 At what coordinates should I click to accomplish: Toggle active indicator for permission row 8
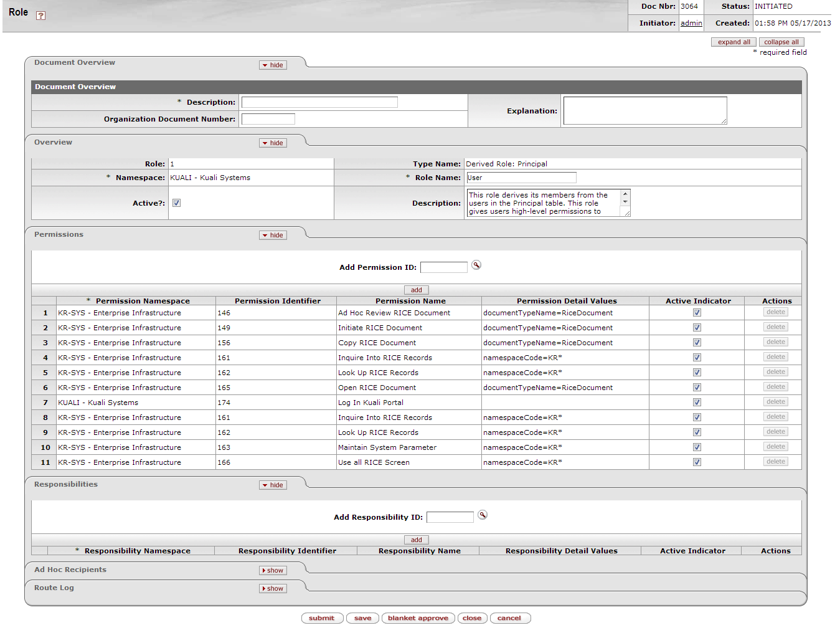pos(697,417)
